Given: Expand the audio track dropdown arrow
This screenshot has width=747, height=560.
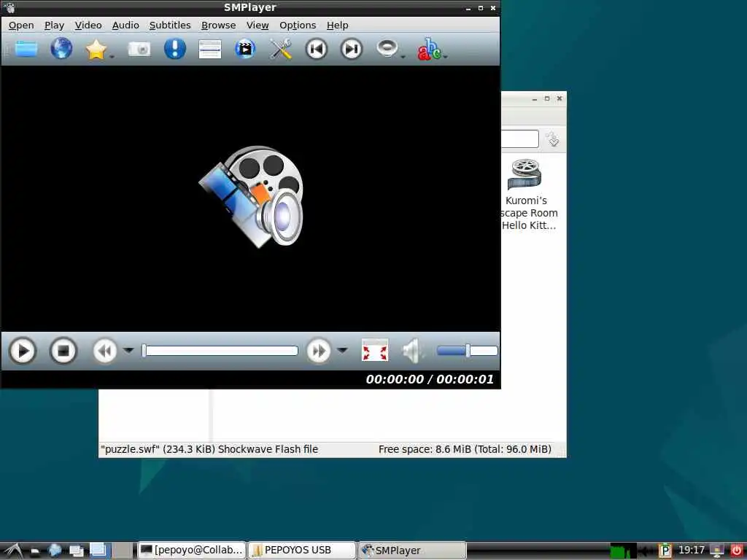Looking at the screenshot, I should coord(403,57).
